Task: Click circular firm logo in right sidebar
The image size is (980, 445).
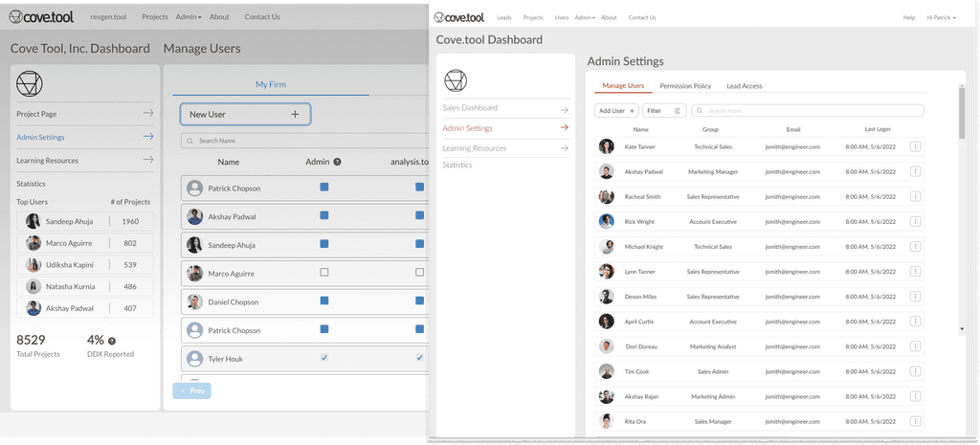Action: (x=456, y=80)
